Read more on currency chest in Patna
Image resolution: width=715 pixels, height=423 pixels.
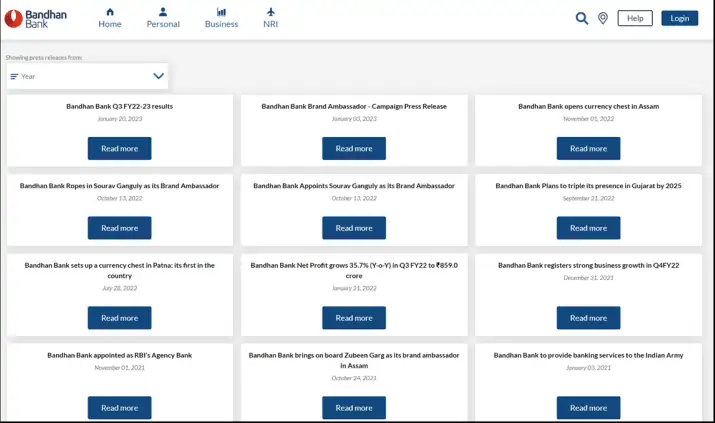click(119, 318)
